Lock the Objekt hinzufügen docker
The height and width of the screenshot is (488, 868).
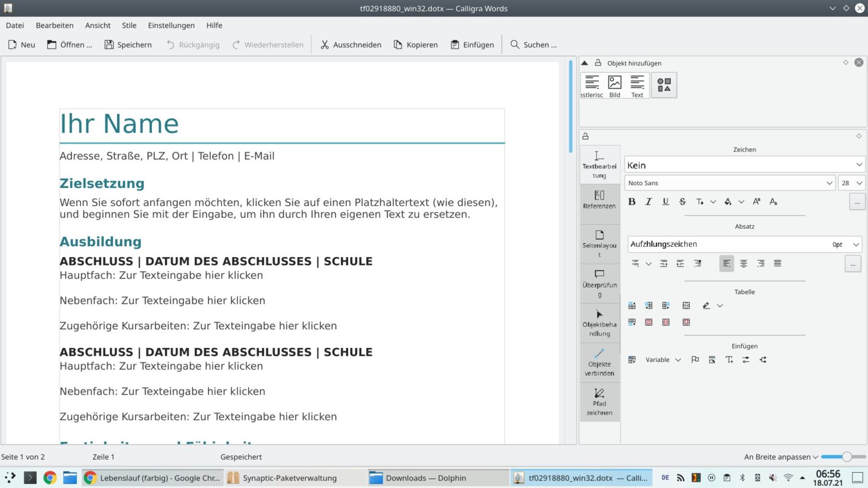[x=597, y=63]
